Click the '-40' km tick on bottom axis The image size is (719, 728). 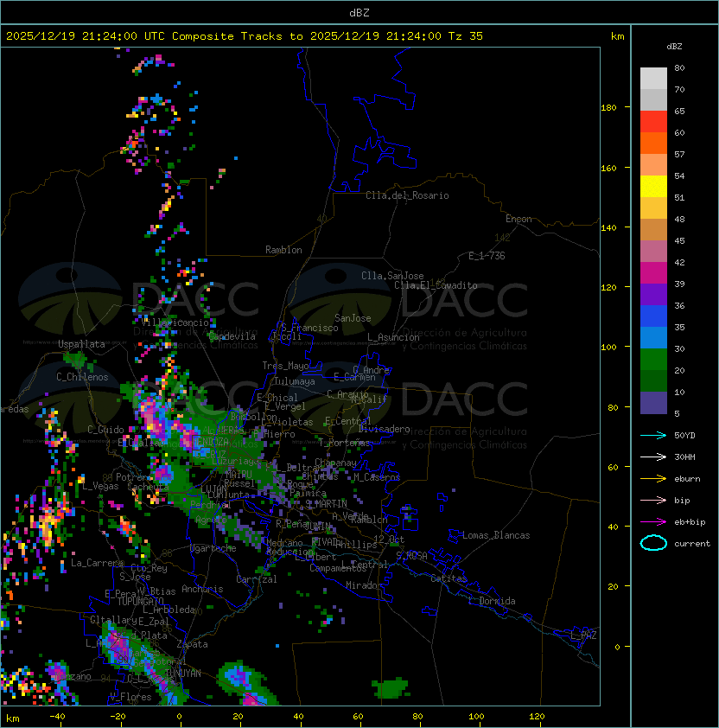57,717
